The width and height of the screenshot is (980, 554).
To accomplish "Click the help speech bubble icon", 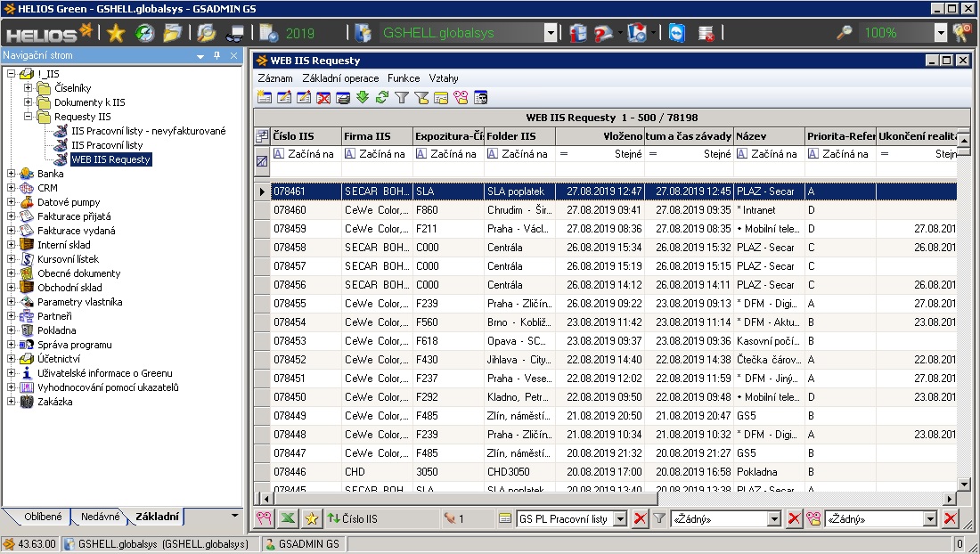I will [603, 33].
